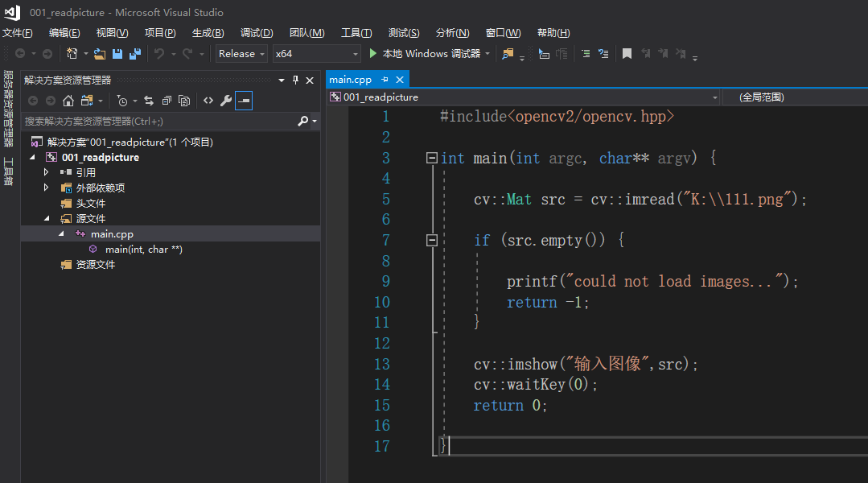Open the 帮助(H) menu
This screenshot has width=868, height=483.
(x=553, y=33)
